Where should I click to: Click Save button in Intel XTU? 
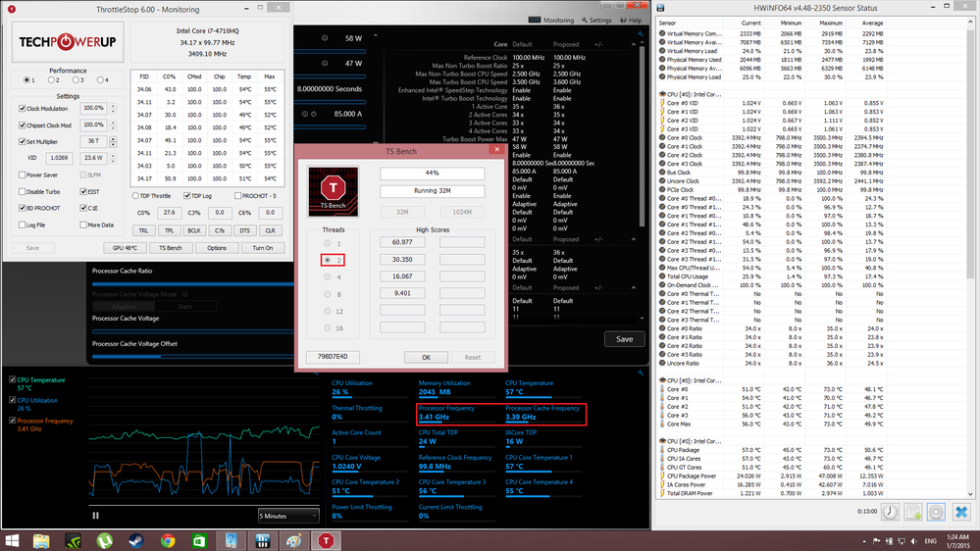click(x=624, y=339)
